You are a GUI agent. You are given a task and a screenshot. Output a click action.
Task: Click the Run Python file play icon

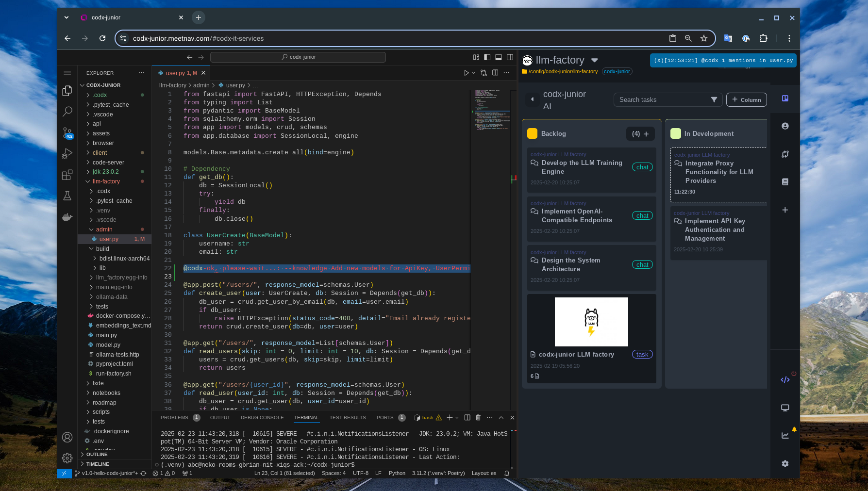466,73
